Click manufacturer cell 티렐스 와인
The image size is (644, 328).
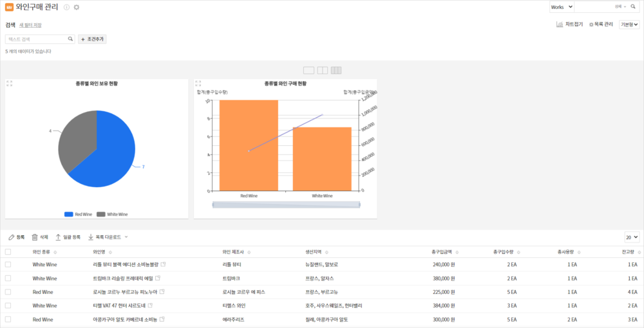coord(234,305)
